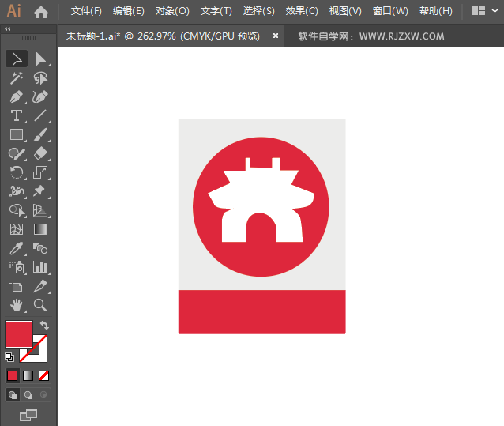Screen dimensions: 504x426
Task: Select the Shape Builder tool
Action: point(17,210)
